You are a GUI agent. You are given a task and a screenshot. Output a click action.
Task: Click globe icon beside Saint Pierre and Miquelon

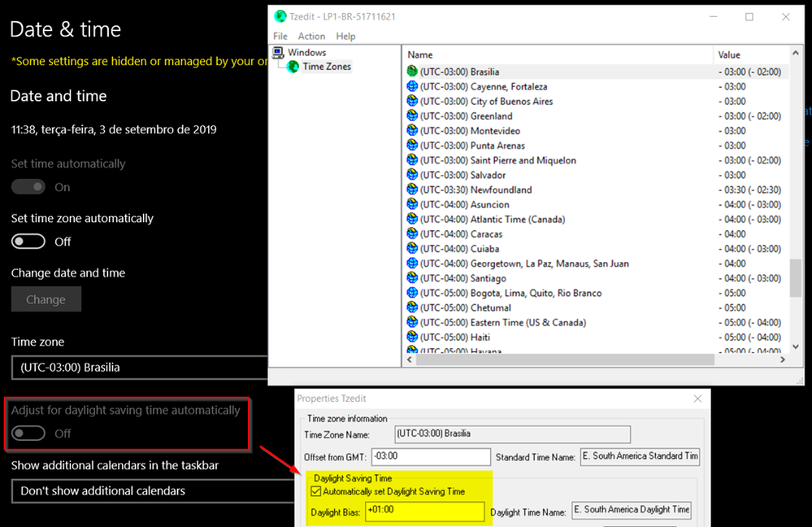click(x=412, y=160)
